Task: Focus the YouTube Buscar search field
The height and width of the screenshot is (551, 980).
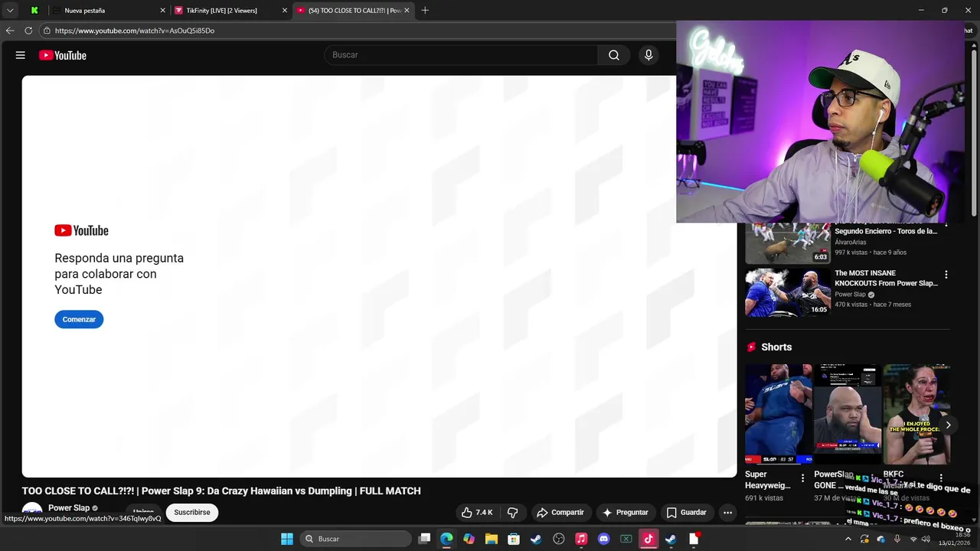Action: (461, 55)
